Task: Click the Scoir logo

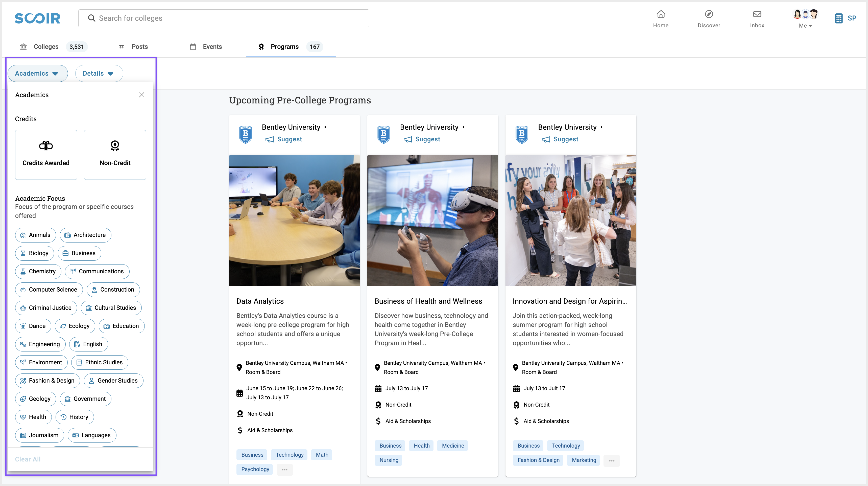Action: [37, 18]
